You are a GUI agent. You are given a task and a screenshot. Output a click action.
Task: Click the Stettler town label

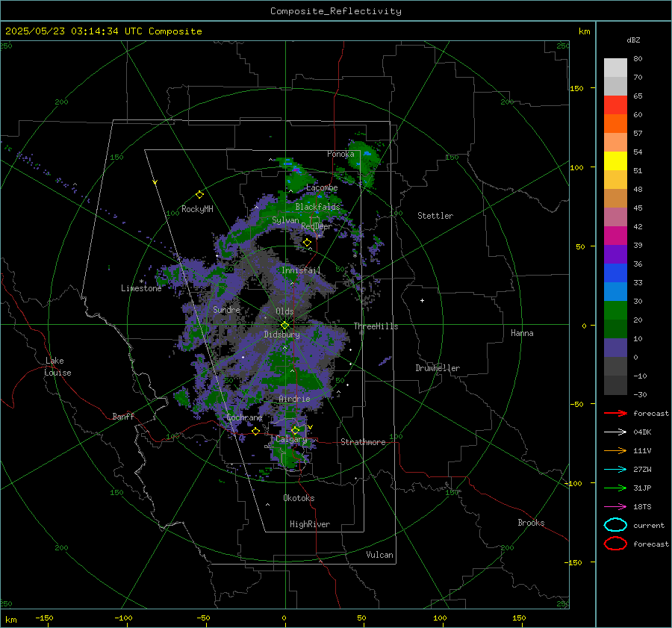pos(435,216)
